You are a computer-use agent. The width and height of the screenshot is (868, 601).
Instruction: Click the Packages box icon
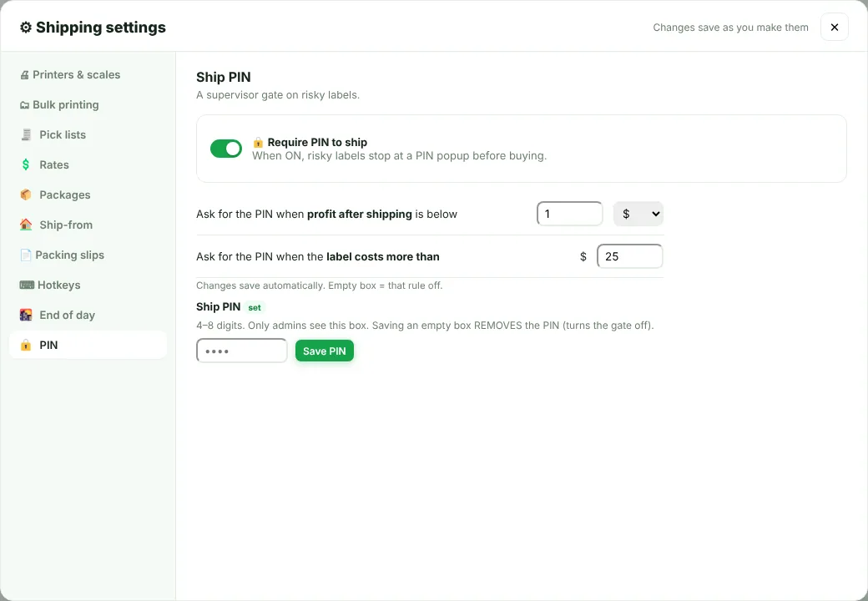pos(26,194)
